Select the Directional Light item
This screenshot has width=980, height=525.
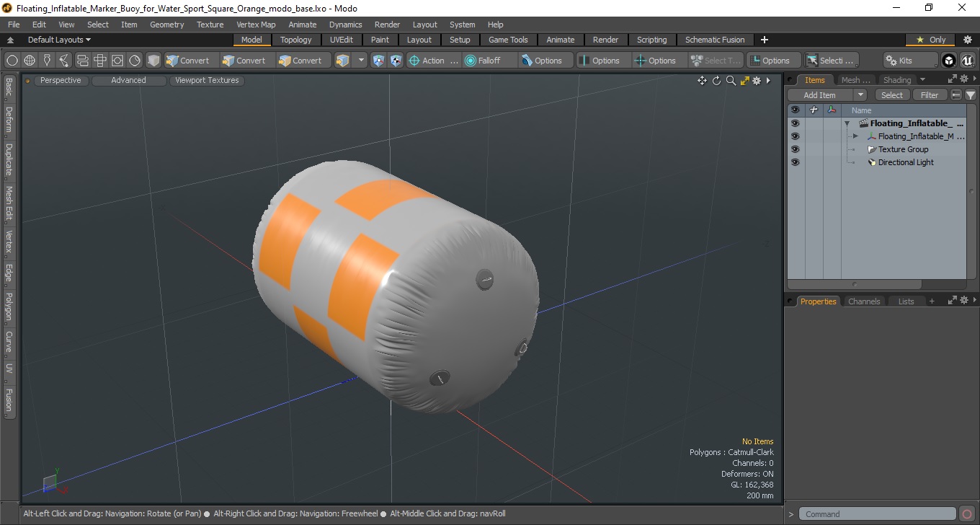click(x=905, y=162)
